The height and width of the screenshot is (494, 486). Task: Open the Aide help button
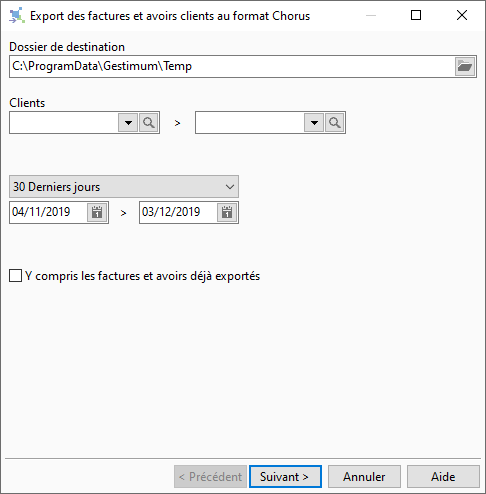443,477
